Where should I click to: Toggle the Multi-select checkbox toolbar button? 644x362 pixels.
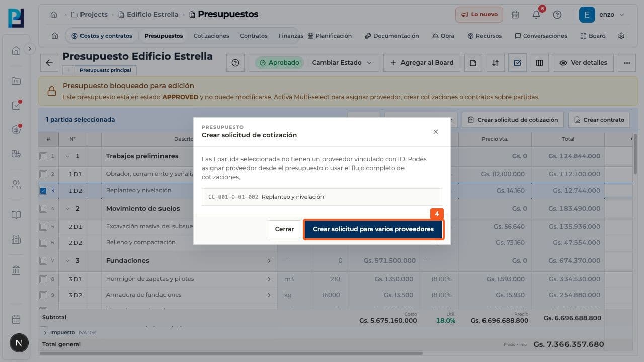pyautogui.click(x=517, y=63)
